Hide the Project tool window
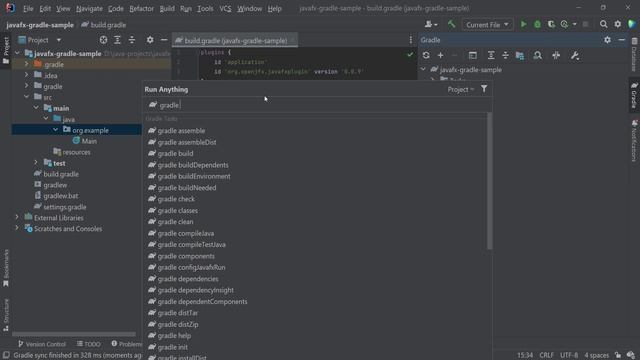The height and width of the screenshot is (360, 640). coord(164,40)
